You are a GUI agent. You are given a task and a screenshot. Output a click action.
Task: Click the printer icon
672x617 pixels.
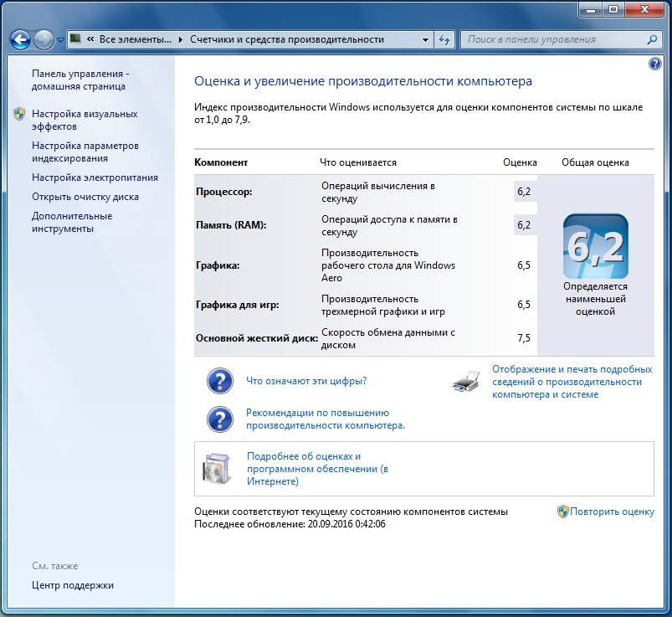point(467,381)
